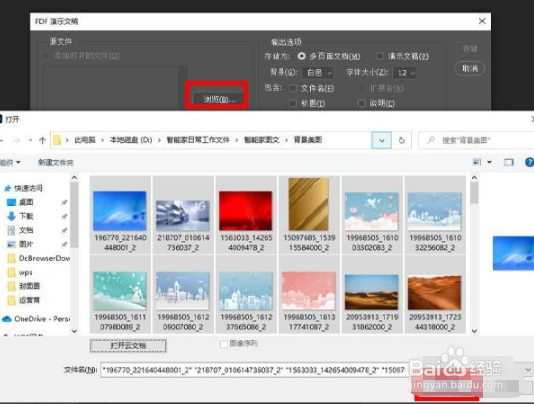Click the blue help icon
Image resolution: width=534 pixels, height=404 pixels.
click(x=529, y=162)
